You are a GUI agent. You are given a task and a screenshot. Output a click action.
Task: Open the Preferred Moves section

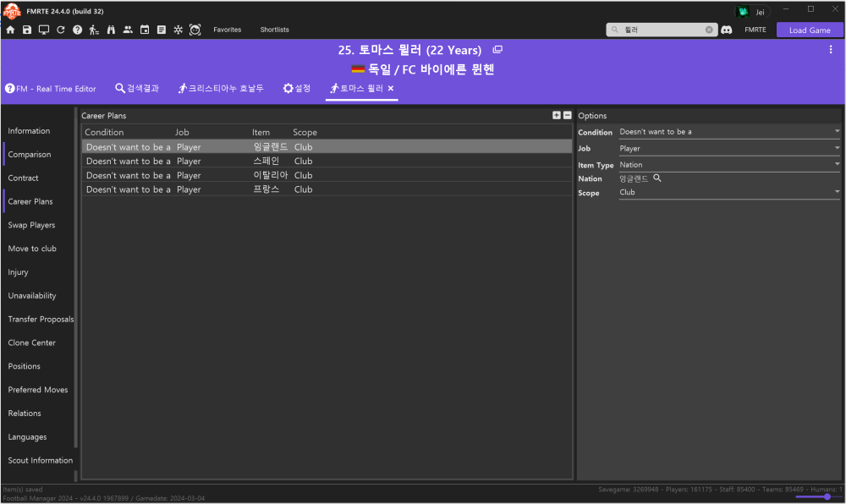click(x=38, y=390)
